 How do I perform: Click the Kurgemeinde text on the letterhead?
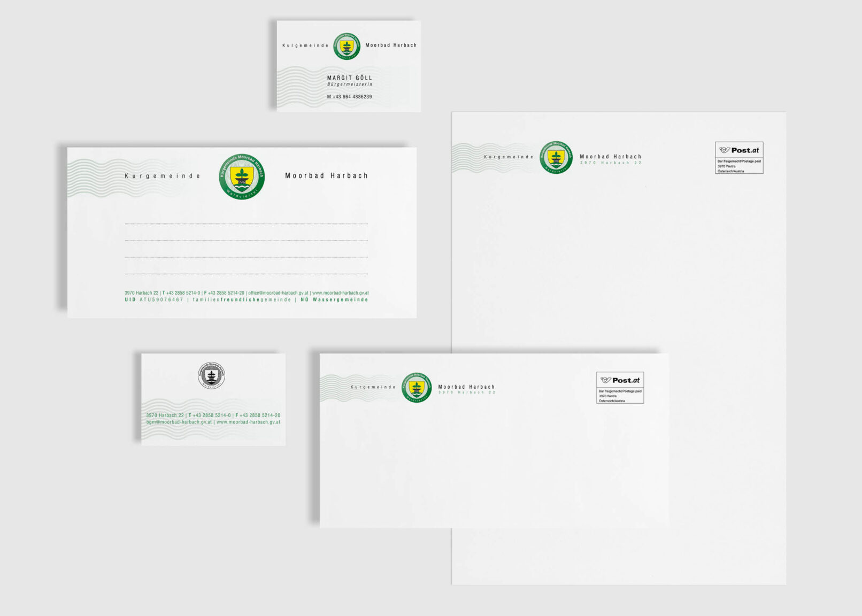509,157
